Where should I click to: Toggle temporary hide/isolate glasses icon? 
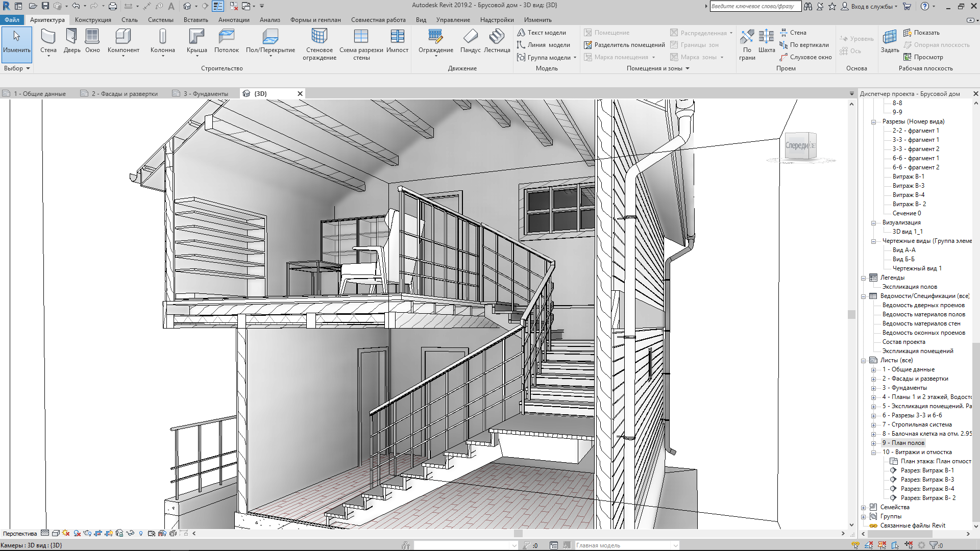pos(130,533)
